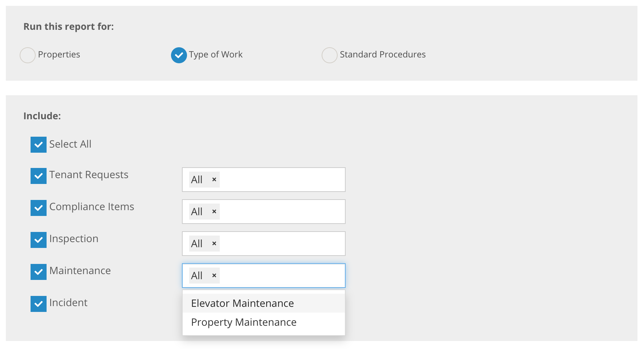This screenshot has height=349, width=644.
Task: Click the Compliance Items label
Action: 92,207
